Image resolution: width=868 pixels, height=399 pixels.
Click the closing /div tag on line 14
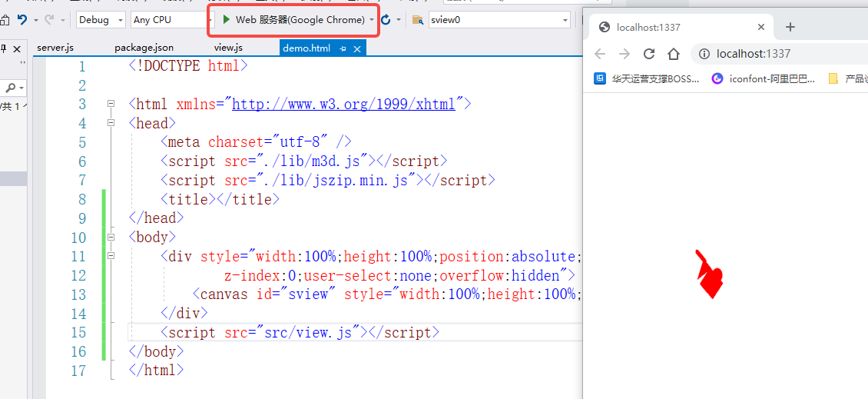pyautogui.click(x=184, y=313)
